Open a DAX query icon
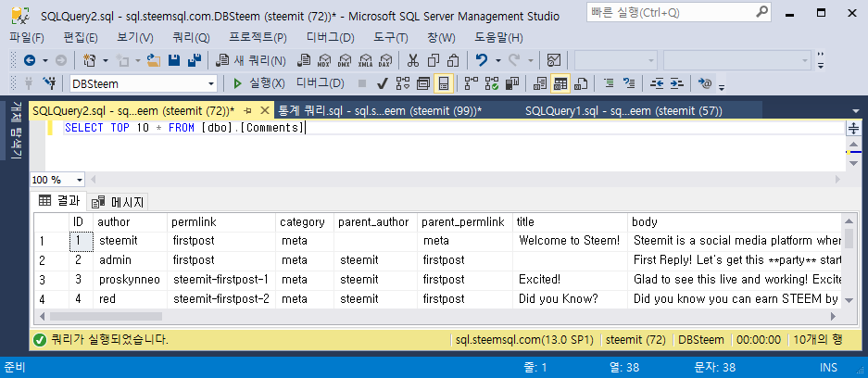The height and width of the screenshot is (378, 868). [385, 60]
